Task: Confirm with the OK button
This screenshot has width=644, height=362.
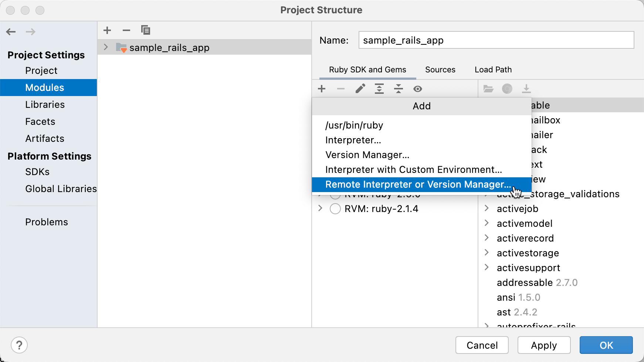Action: 606,345
